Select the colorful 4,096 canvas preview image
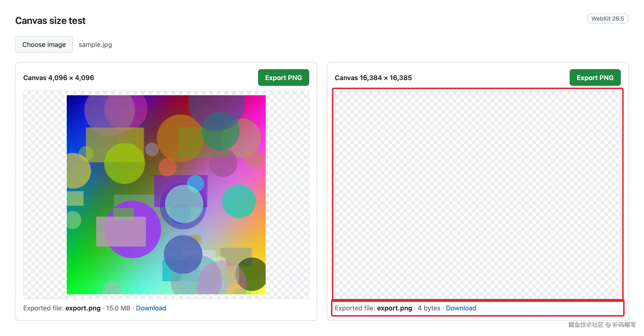 tap(166, 195)
